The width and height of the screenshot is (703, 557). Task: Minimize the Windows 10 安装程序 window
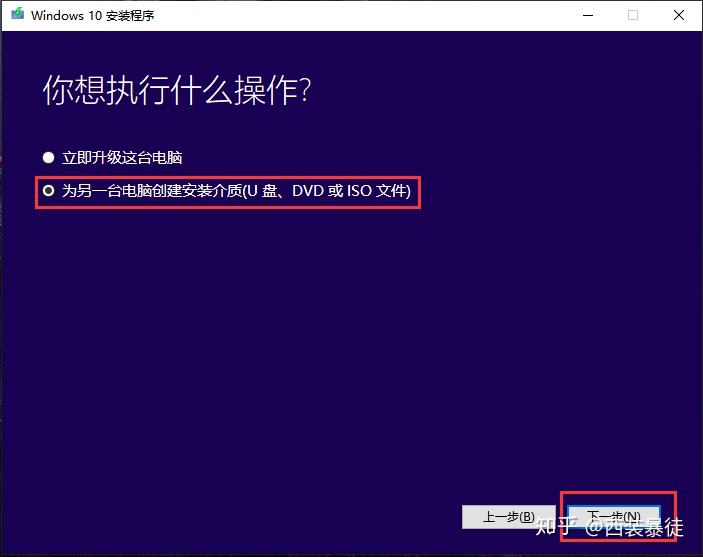click(x=588, y=15)
